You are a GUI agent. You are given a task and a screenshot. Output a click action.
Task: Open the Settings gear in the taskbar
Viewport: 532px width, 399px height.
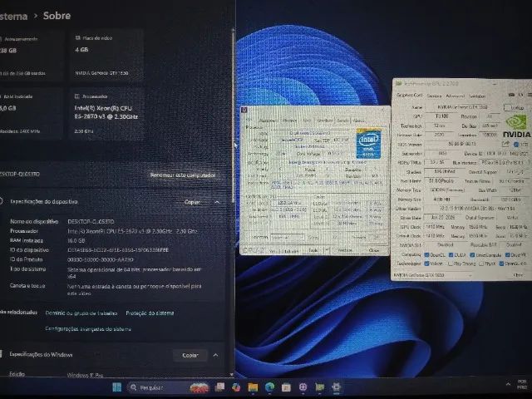click(336, 387)
